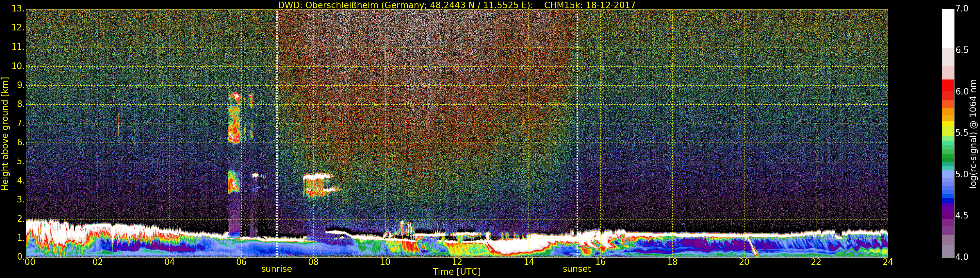Click the height tick label '4.'

[21, 181]
